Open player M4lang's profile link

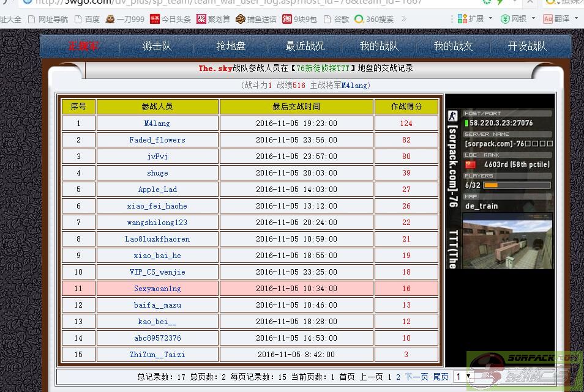[157, 124]
